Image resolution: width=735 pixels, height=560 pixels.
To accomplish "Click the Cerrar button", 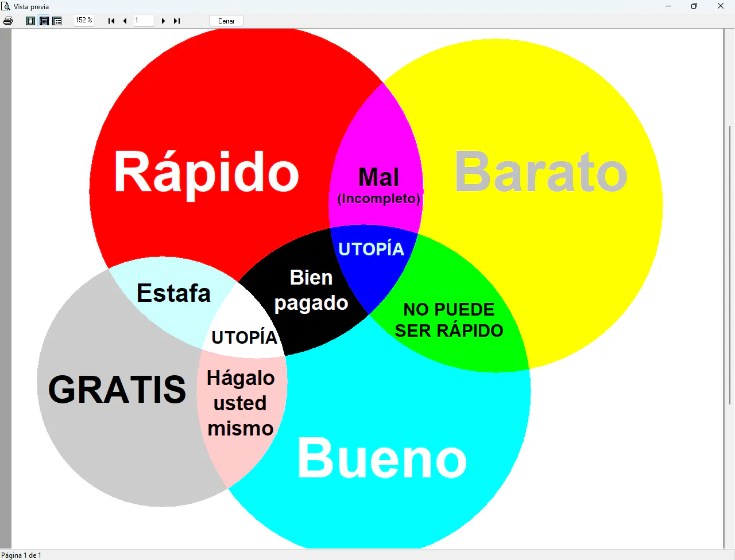I will coord(226,21).
